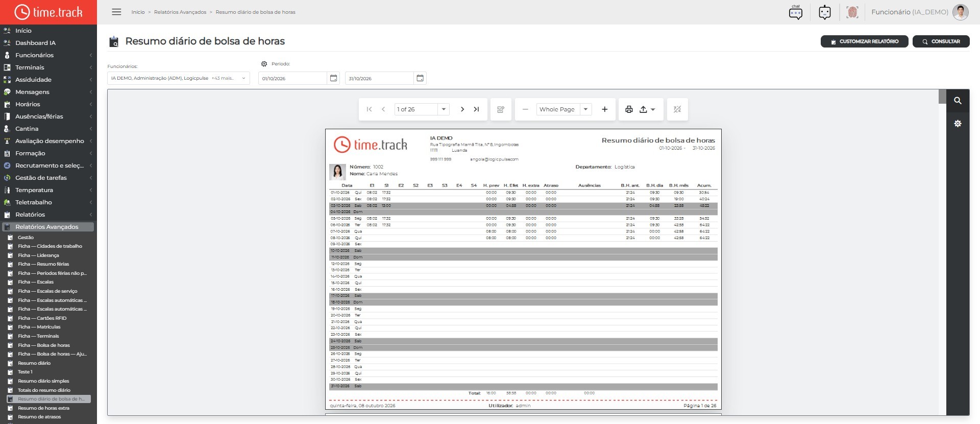This screenshot has height=424, width=980.
Task: Open the chat icon in header
Action: 795,12
